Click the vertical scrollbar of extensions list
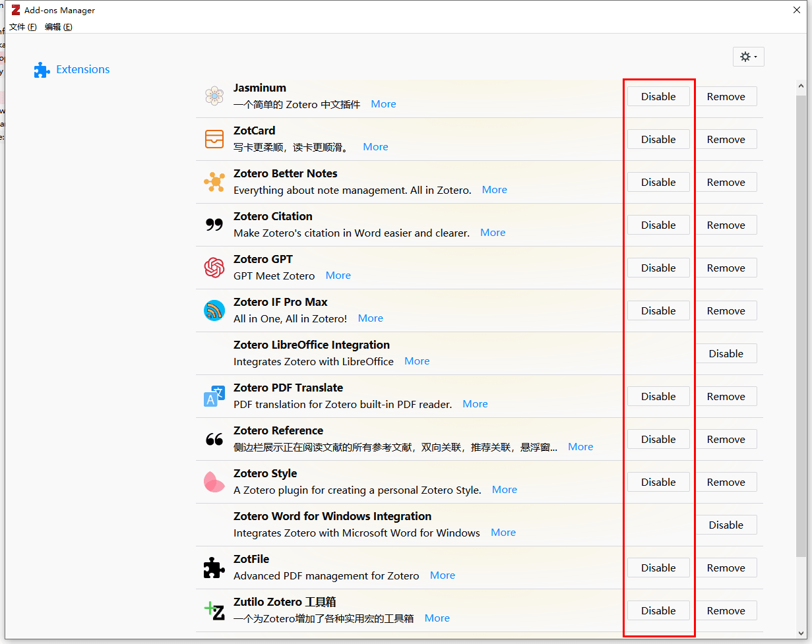Screen dimensions: 812x644 [x=801, y=330]
